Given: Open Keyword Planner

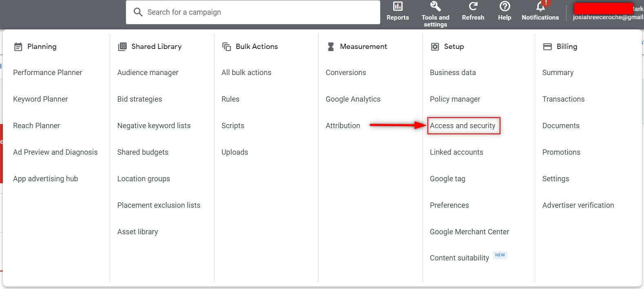Looking at the screenshot, I should [40, 99].
